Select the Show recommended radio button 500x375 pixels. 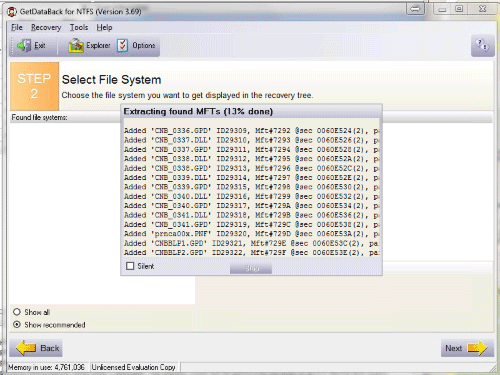tap(17, 324)
